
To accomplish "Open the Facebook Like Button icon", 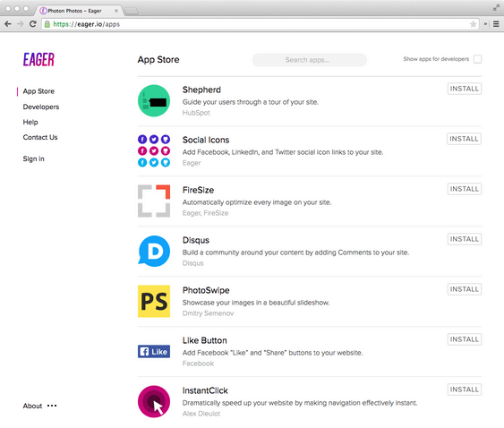I will click(154, 352).
